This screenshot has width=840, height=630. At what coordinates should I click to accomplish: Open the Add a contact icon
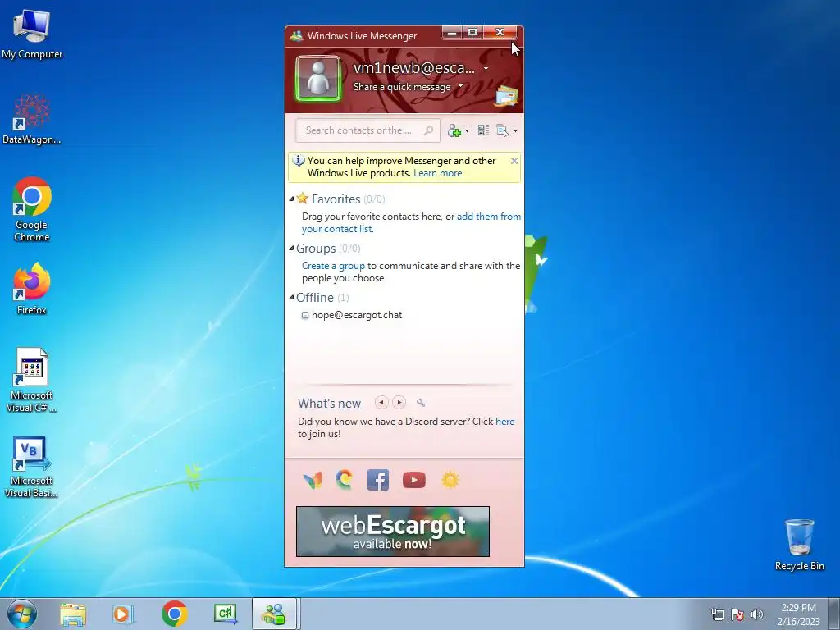454,130
